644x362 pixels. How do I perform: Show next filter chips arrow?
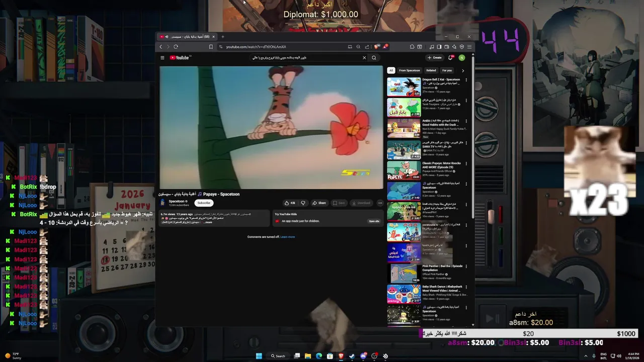(463, 70)
